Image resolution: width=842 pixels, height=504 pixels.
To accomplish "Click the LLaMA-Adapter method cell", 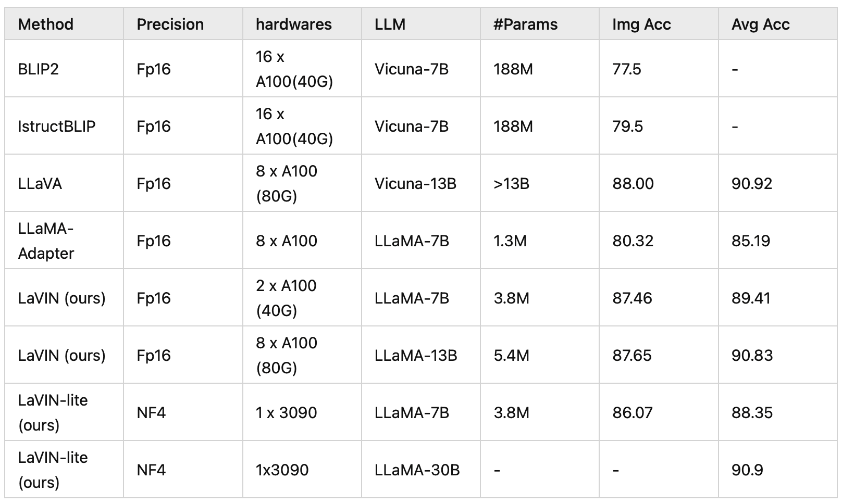I will tap(46, 241).
